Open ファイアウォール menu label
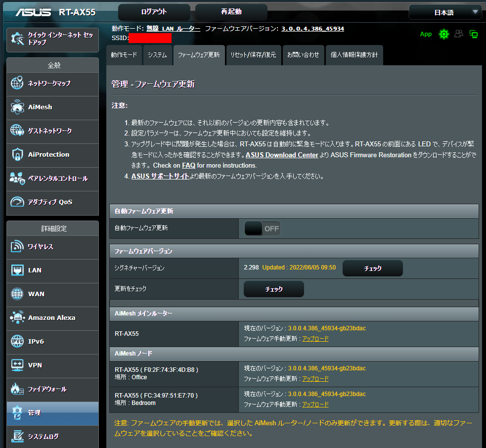Image resolution: width=486 pixels, height=448 pixels. click(x=47, y=389)
